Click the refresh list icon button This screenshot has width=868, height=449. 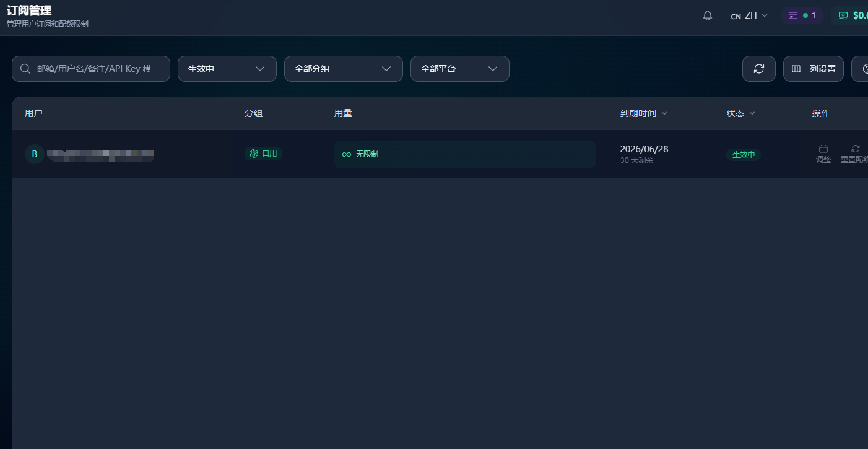click(x=759, y=69)
